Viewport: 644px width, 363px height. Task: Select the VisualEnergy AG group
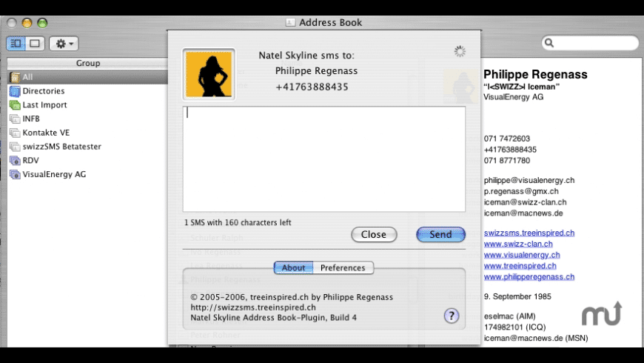coord(87,174)
